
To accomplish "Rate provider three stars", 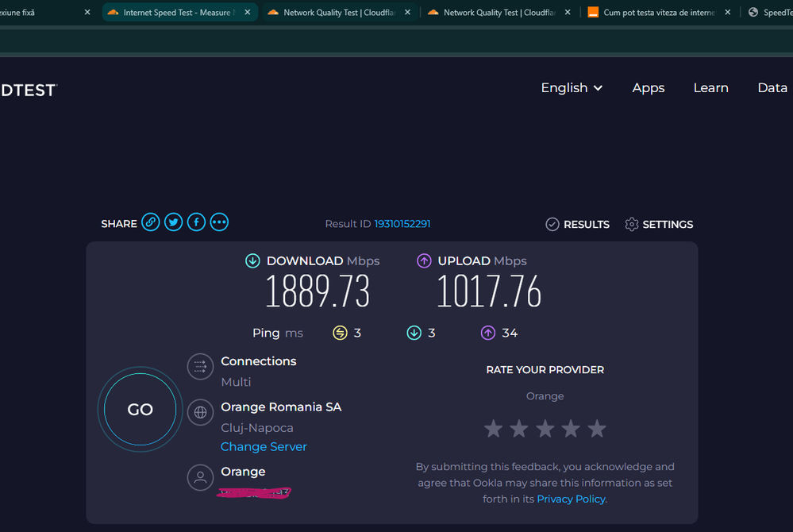I will [545, 429].
